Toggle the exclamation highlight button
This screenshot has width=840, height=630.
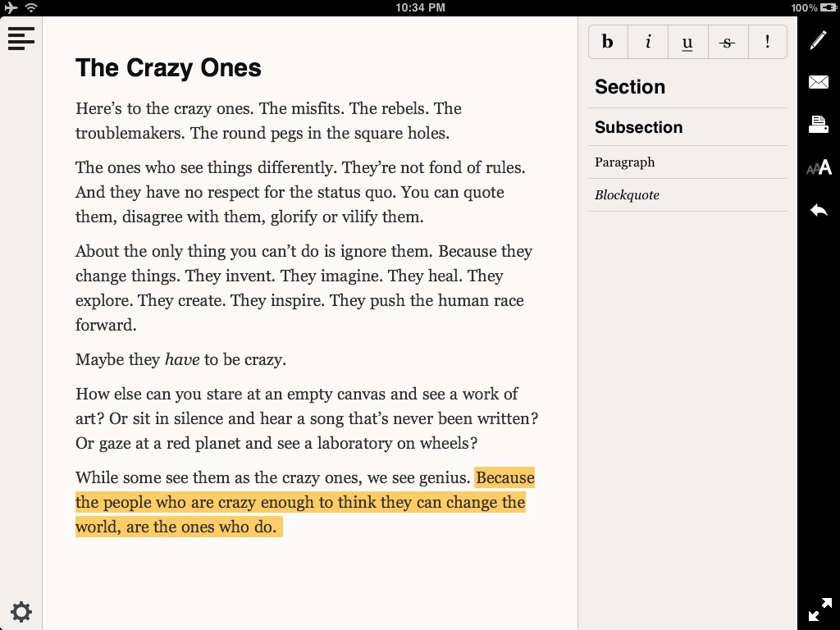coord(767,42)
